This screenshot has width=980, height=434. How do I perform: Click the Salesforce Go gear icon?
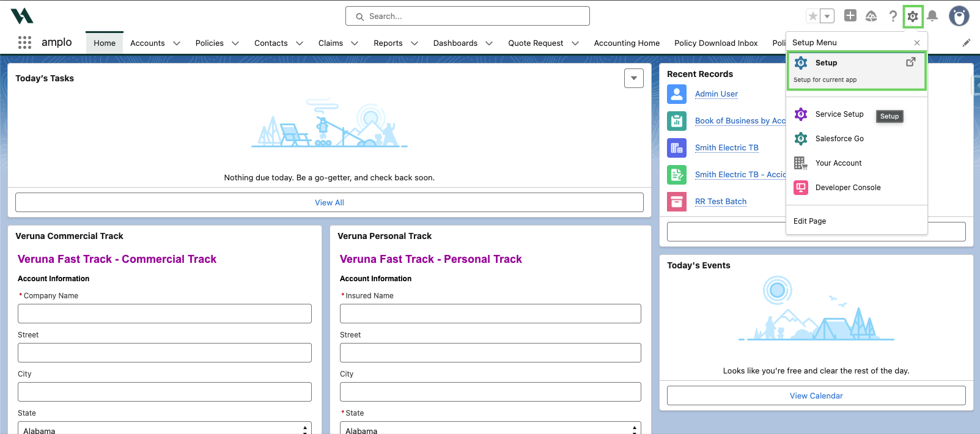(x=801, y=139)
